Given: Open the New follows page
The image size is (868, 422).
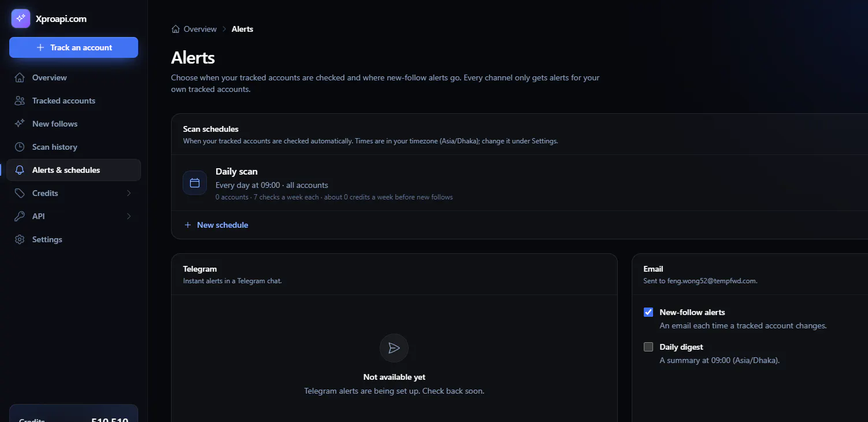Looking at the screenshot, I should [73, 124].
